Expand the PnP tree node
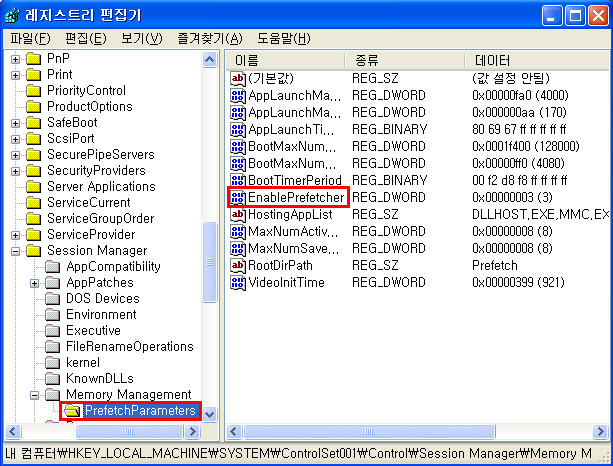The width and height of the screenshot is (613, 466). 15,59
